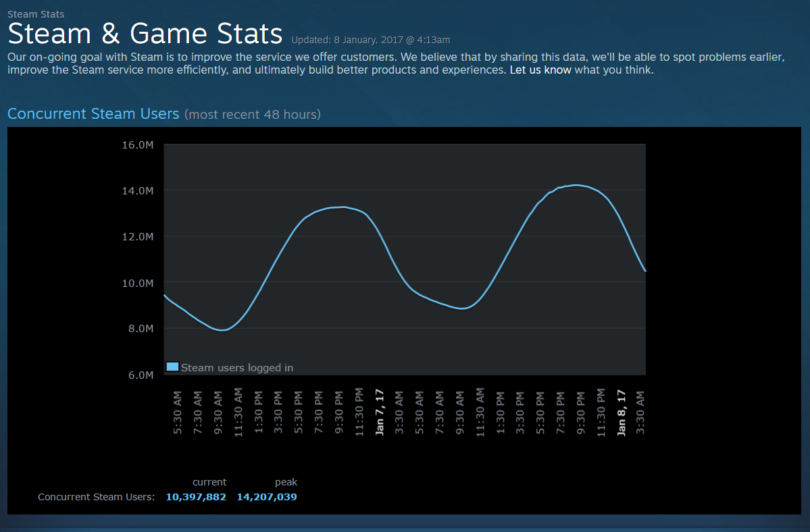Click the 16.0M gridline label
This screenshot has width=810, height=532.
pos(140,144)
